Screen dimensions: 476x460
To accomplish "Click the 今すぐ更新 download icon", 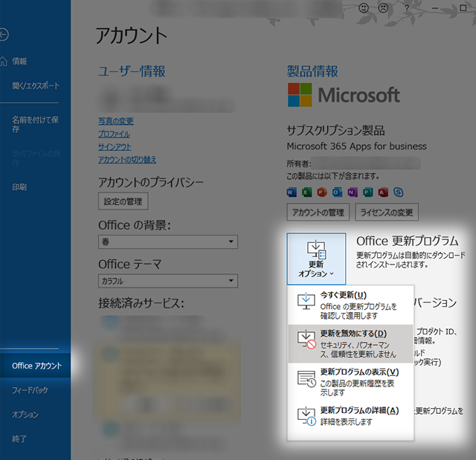I will click(306, 301).
